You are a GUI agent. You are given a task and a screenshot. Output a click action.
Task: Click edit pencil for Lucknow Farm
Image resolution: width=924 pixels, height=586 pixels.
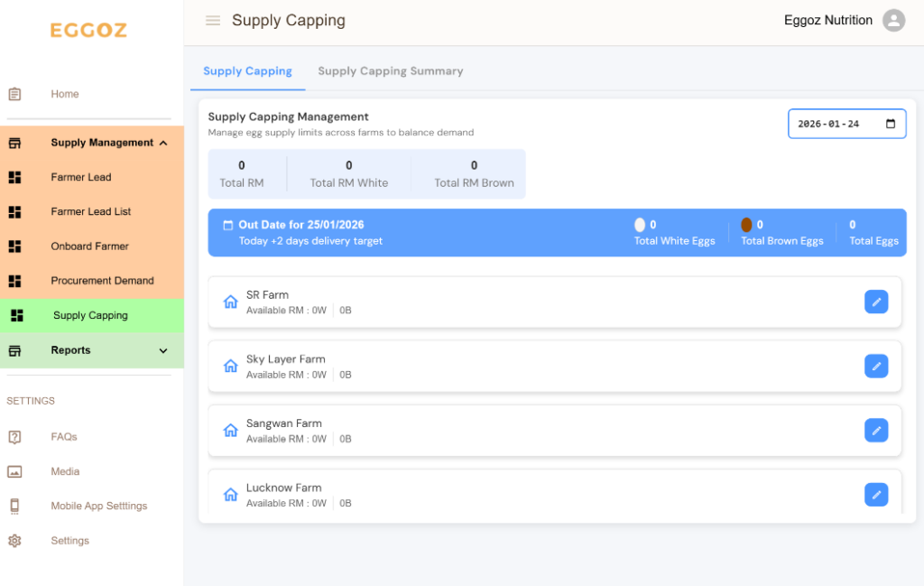(x=875, y=494)
